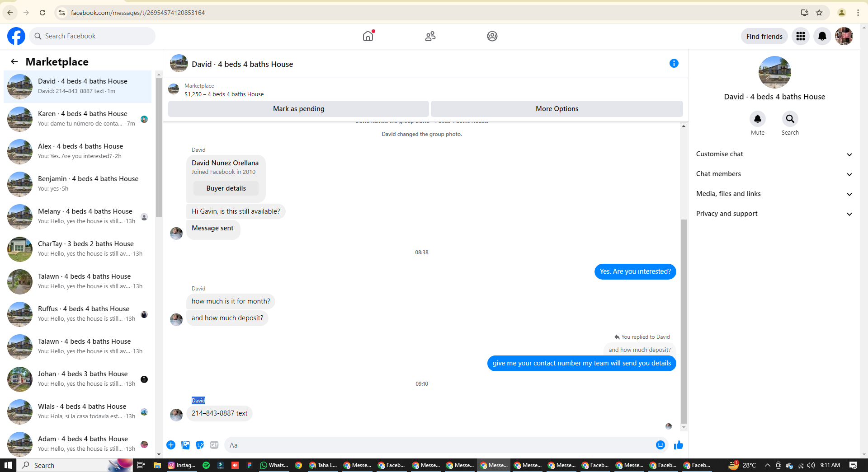Click the conversation list scrollbar
This screenshot has width=868, height=472.
(x=159, y=147)
